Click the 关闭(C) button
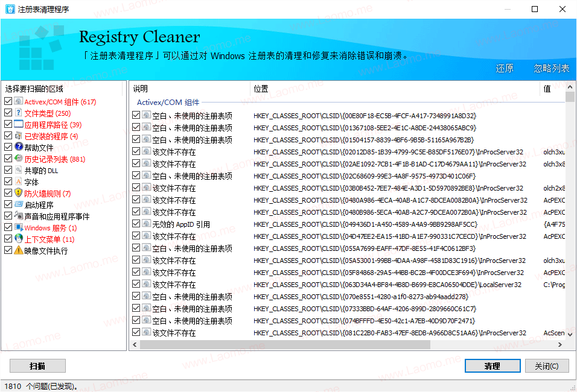 tap(546, 366)
